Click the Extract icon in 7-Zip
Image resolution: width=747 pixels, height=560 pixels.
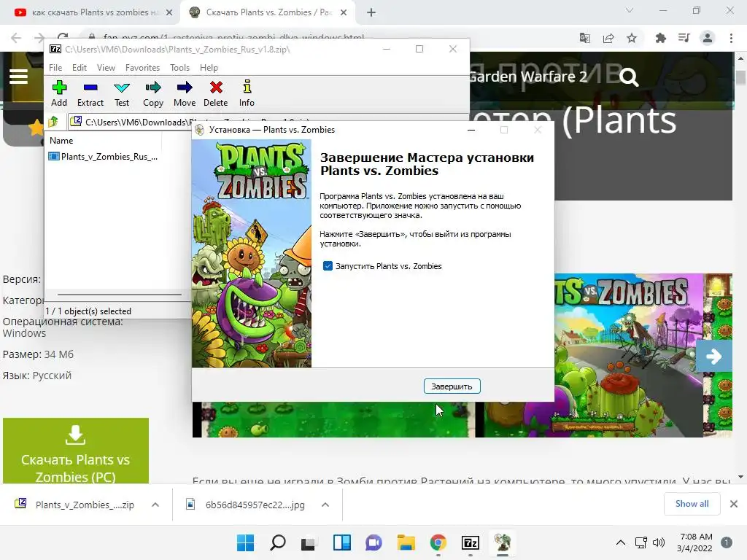[90, 93]
